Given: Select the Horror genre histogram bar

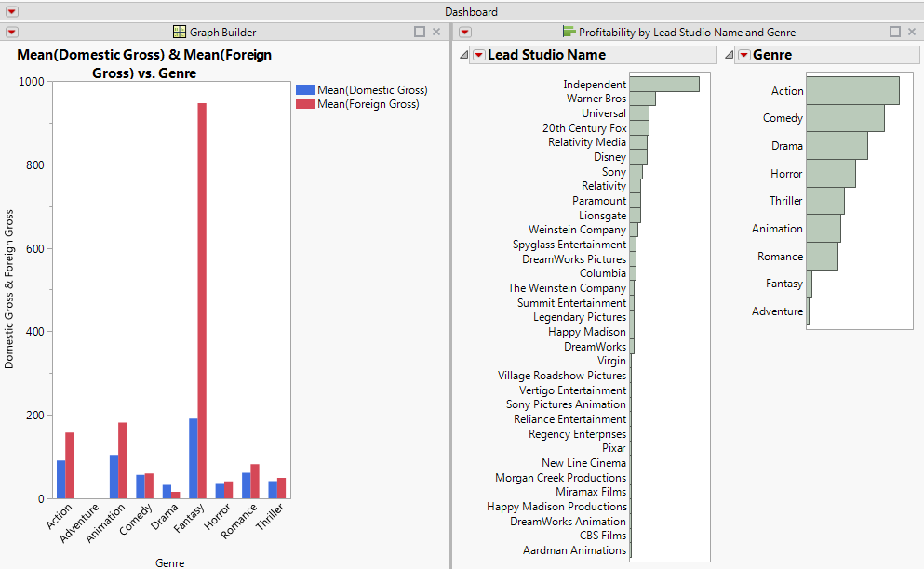Looking at the screenshot, I should 831,173.
